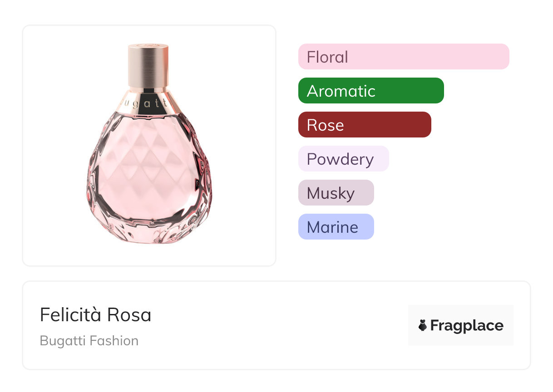Go to the Bugatti Fashion brand link

pos(89,341)
